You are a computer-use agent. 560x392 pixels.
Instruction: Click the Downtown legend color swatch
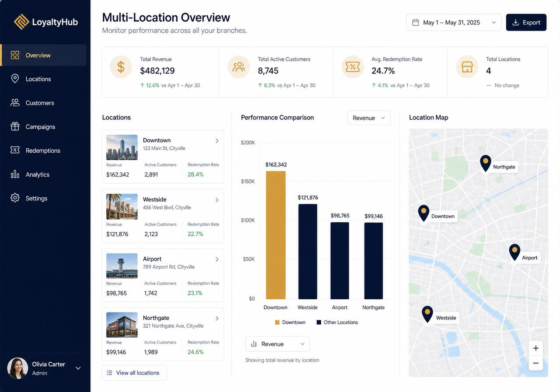click(277, 322)
